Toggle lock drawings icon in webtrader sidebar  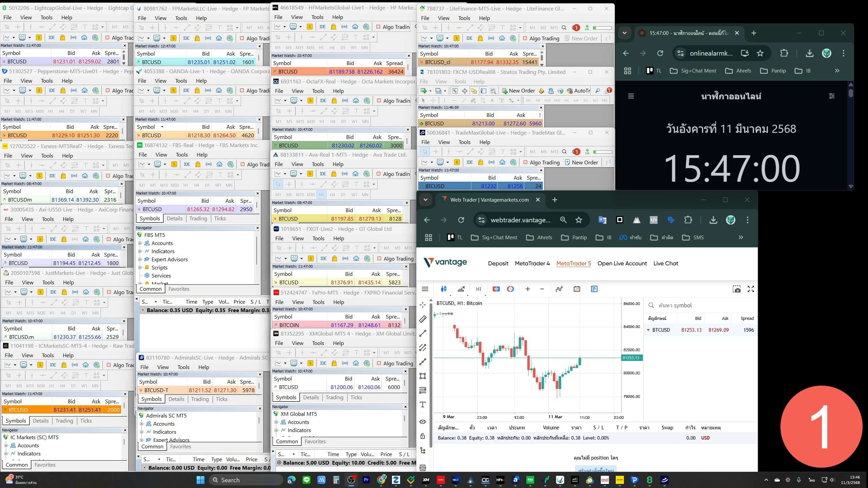click(423, 436)
